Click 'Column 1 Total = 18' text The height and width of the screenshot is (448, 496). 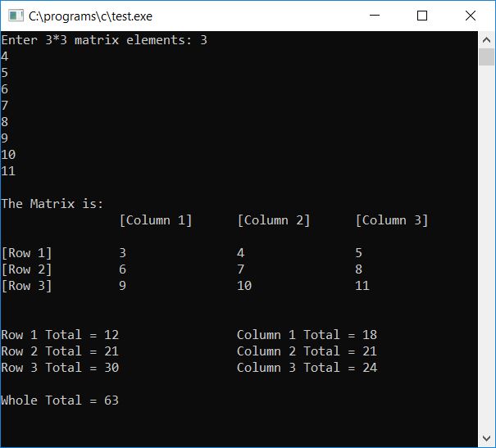pyautogui.click(x=307, y=335)
